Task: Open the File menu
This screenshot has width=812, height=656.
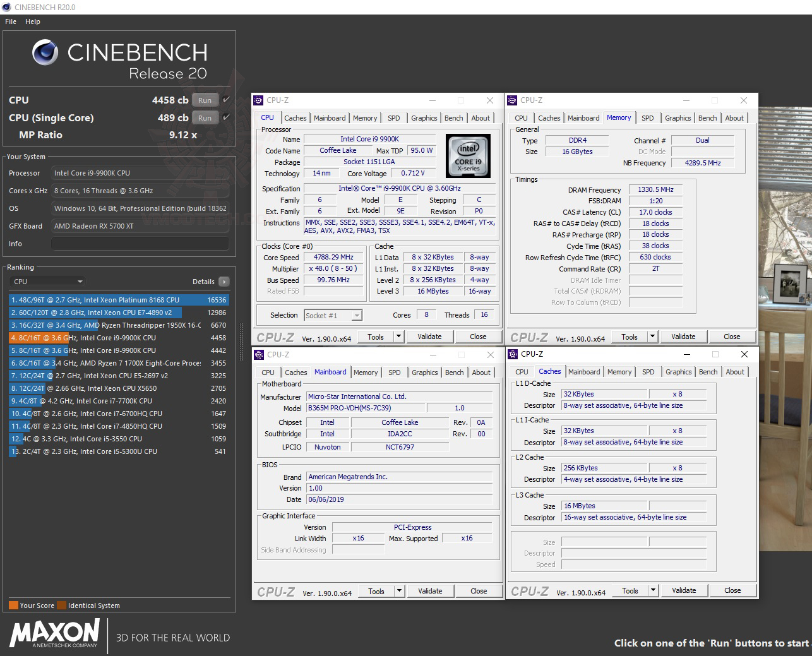Action: [x=9, y=21]
